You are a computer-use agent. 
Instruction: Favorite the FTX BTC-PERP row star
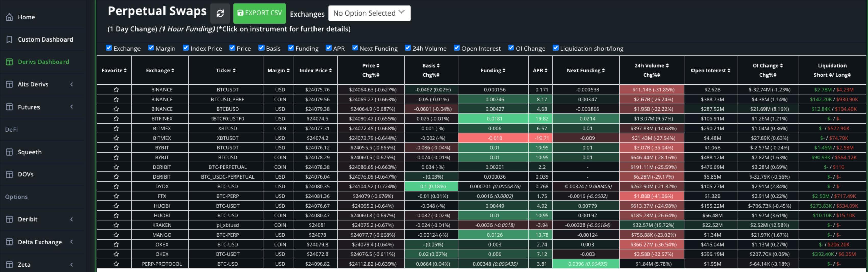[116, 196]
